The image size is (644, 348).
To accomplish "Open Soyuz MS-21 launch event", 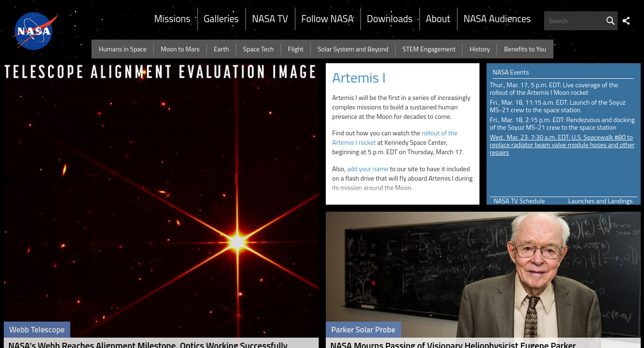I will (x=558, y=106).
